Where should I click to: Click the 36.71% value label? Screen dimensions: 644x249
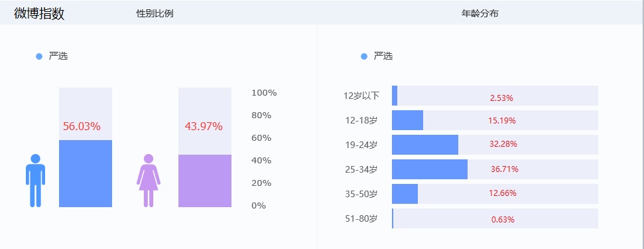505,169
